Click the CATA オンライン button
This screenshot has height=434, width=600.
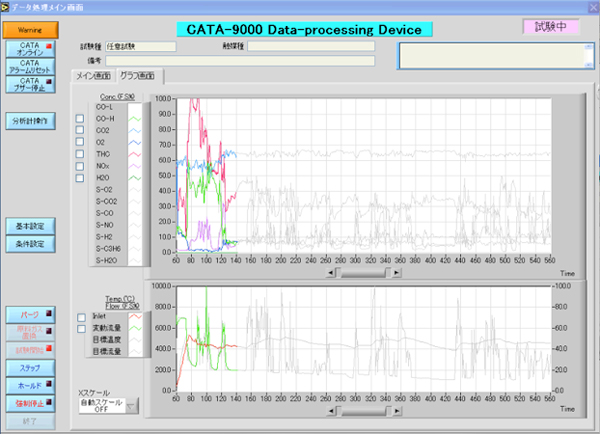31,49
